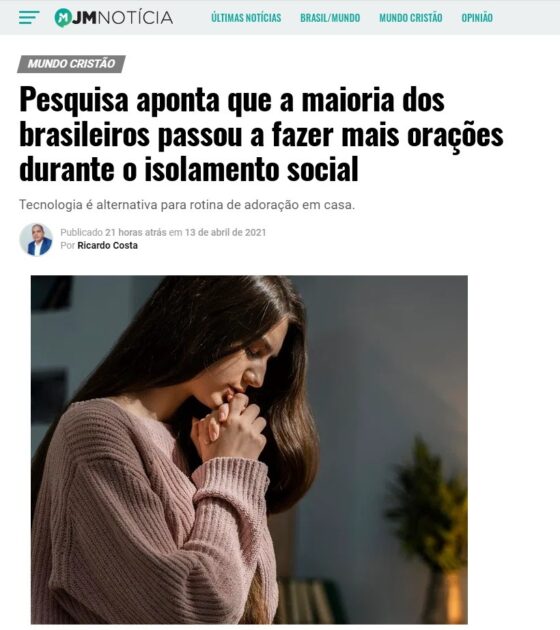Open the hamburger menu icon

pyautogui.click(x=29, y=18)
